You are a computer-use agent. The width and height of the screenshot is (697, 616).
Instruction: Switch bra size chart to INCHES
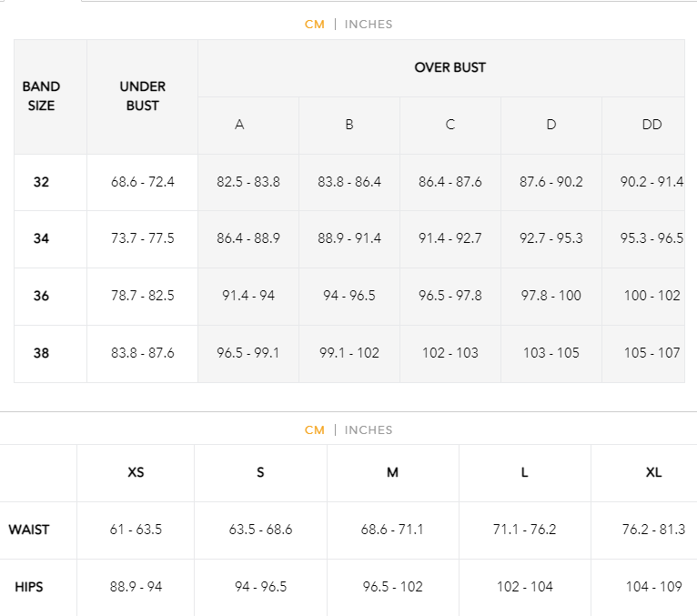click(368, 24)
